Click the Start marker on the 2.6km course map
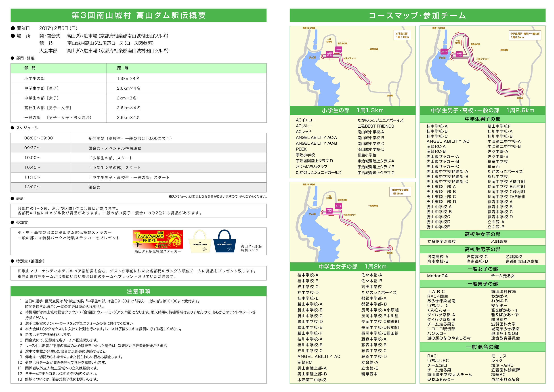The image size is (554, 392). (444, 51)
